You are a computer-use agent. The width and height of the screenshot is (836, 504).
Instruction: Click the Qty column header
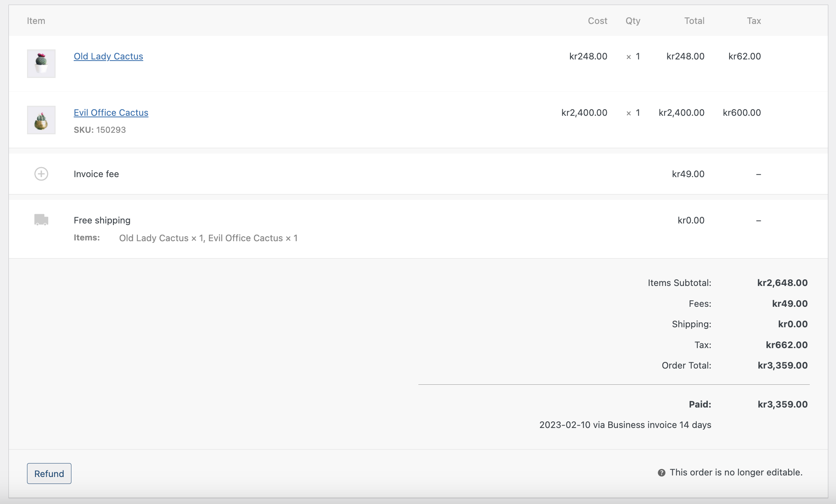coord(633,21)
